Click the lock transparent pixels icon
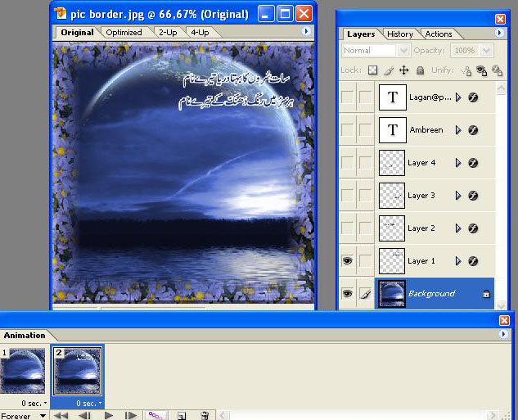The height and width of the screenshot is (420, 518). click(373, 71)
